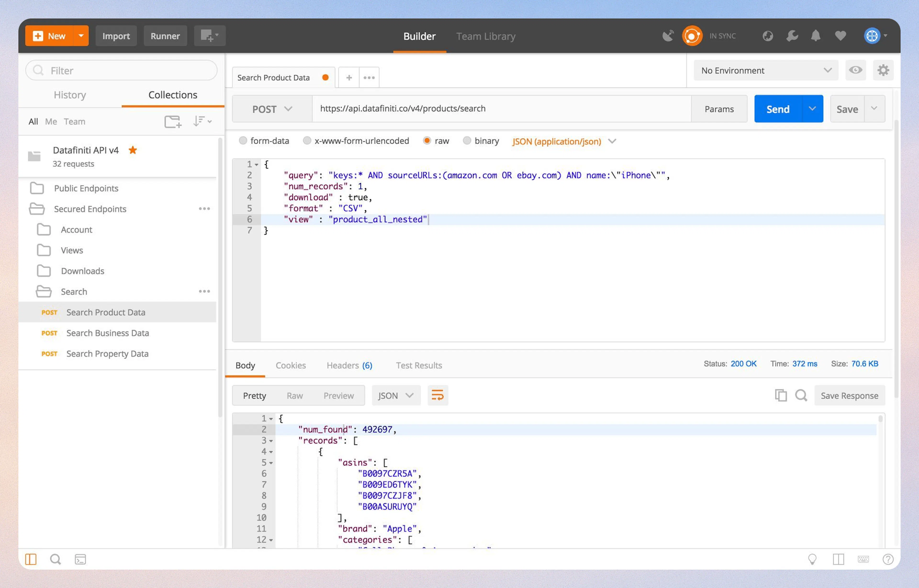Click the sync status orange icon
Screen dimensions: 919x588
click(x=692, y=36)
